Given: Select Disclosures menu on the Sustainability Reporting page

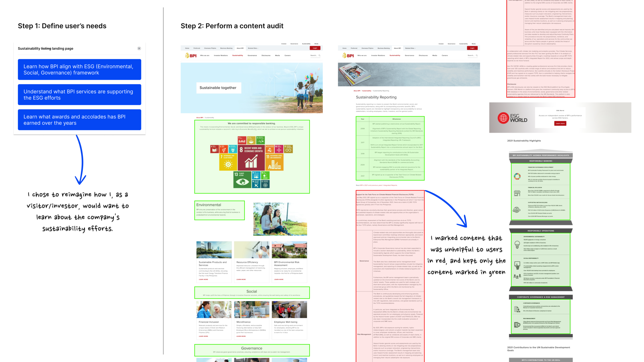Looking at the screenshot, I should click(x=423, y=55).
